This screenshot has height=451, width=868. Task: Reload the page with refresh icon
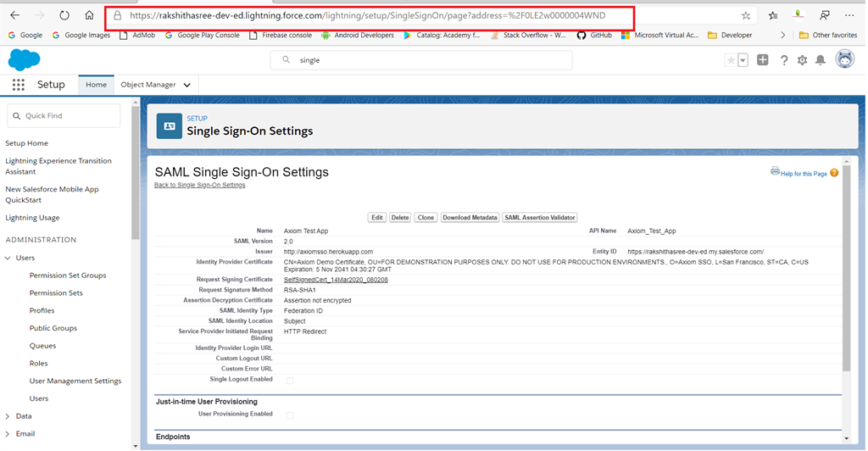[64, 15]
